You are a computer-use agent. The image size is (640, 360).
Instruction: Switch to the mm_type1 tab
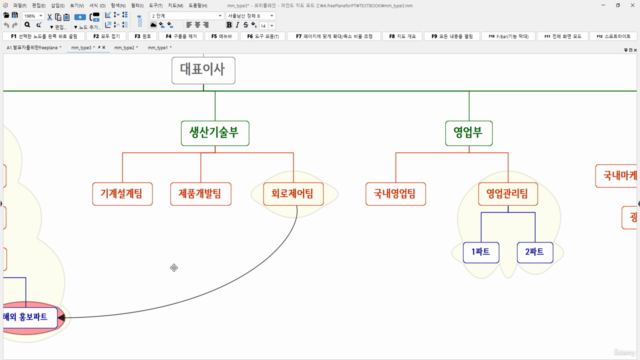click(x=159, y=48)
